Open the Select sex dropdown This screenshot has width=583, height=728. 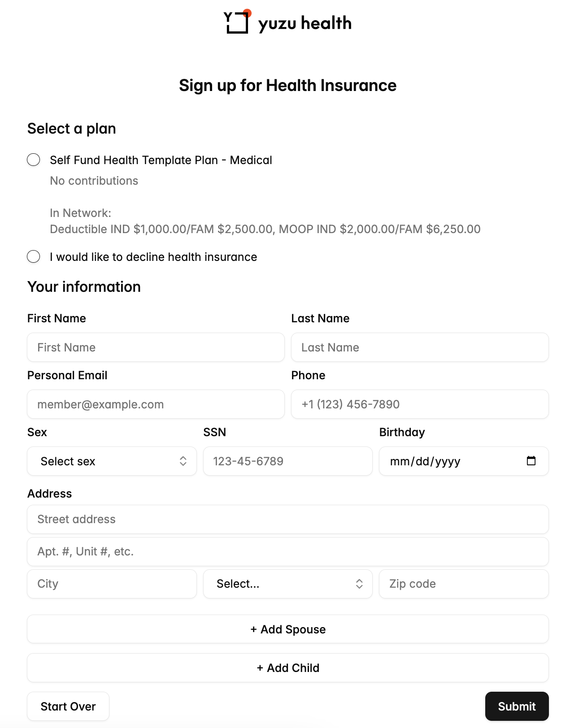tap(112, 461)
